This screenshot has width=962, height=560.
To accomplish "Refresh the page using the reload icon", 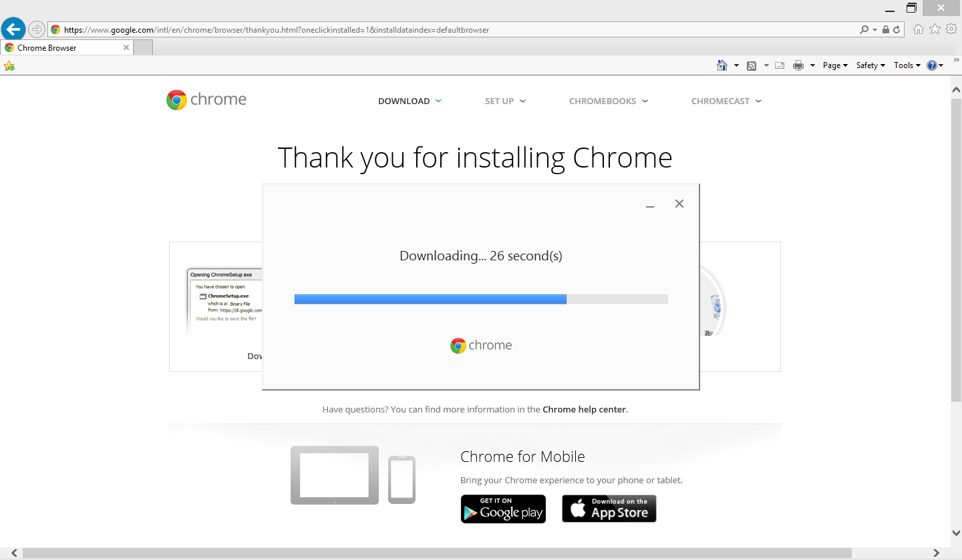I will (x=896, y=29).
